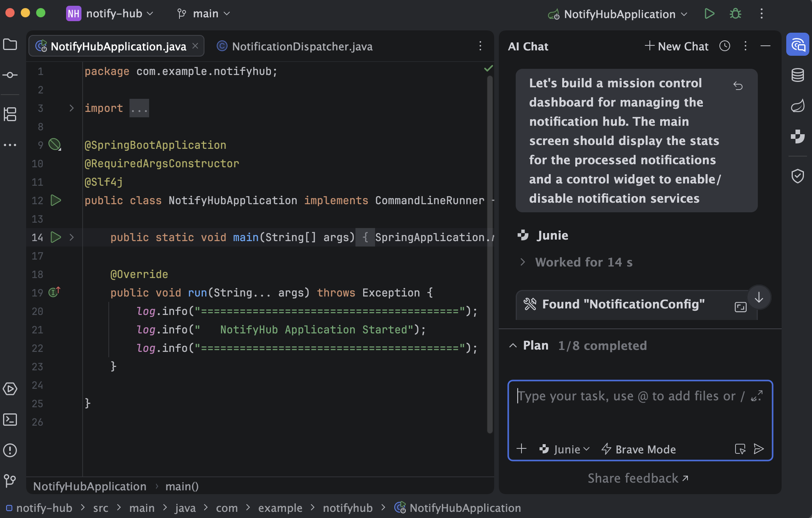Send the chat message
Viewport: 812px width, 518px height.
pyautogui.click(x=759, y=449)
